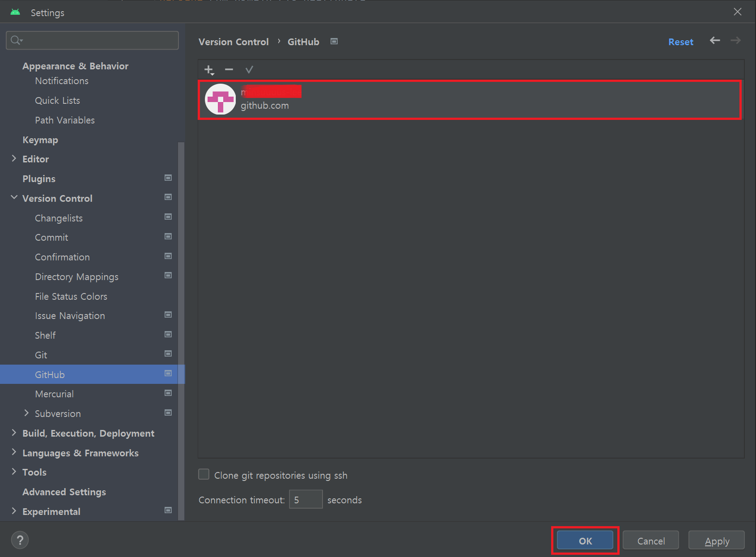Click the project-level icon beside GitHub breadcrumb
The image size is (756, 557).
coord(334,41)
